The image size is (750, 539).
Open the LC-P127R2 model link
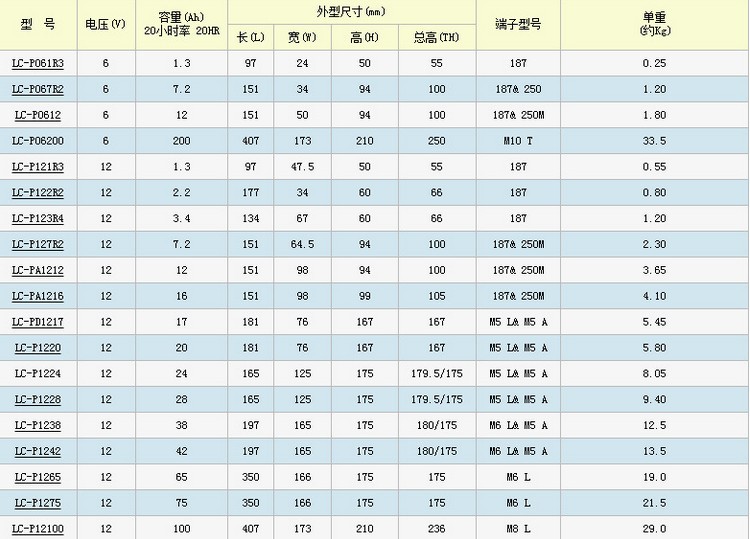38,244
